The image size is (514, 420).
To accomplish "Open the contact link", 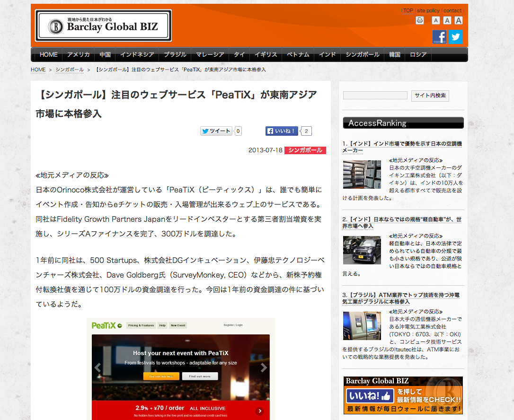I will point(452,10).
